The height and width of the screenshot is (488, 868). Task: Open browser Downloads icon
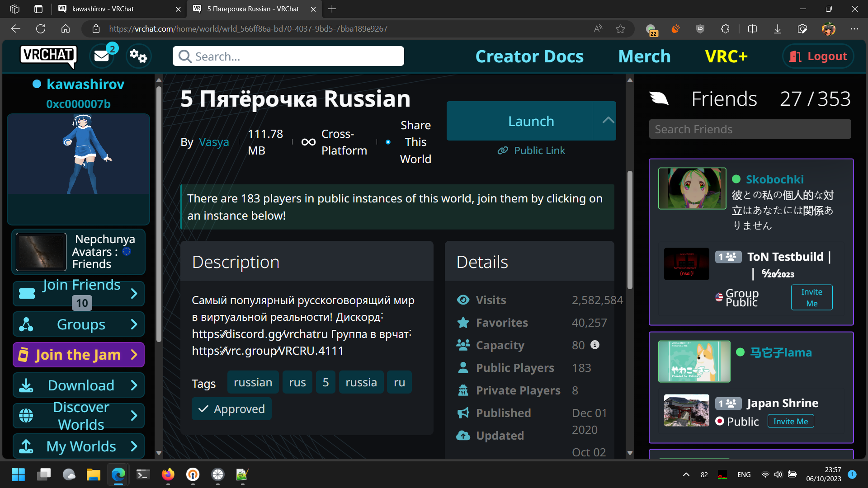tap(777, 29)
